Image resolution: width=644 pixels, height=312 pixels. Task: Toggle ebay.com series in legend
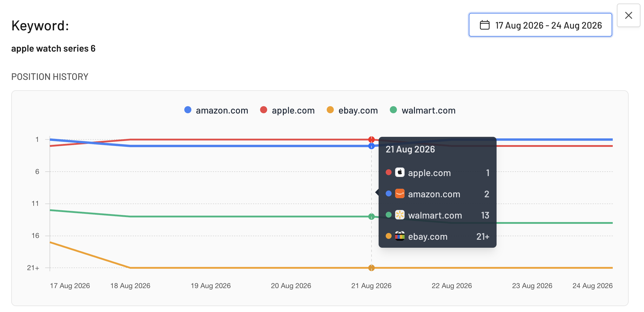pyautogui.click(x=352, y=110)
